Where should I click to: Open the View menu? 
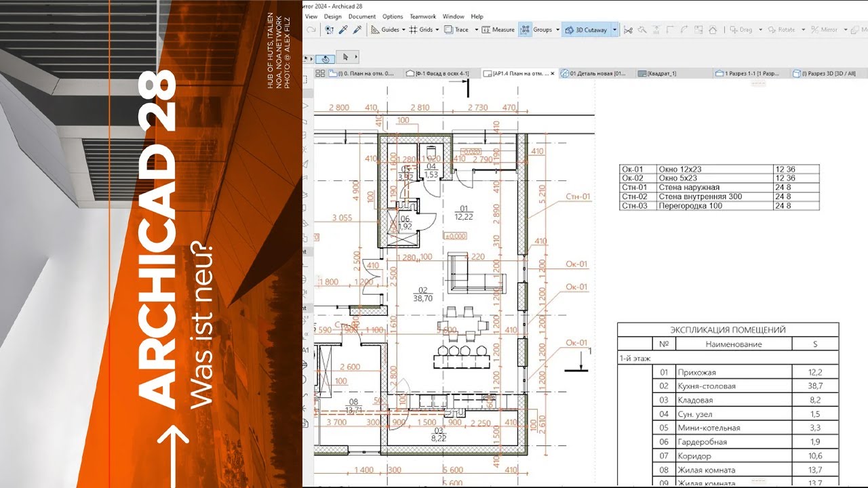(311, 16)
